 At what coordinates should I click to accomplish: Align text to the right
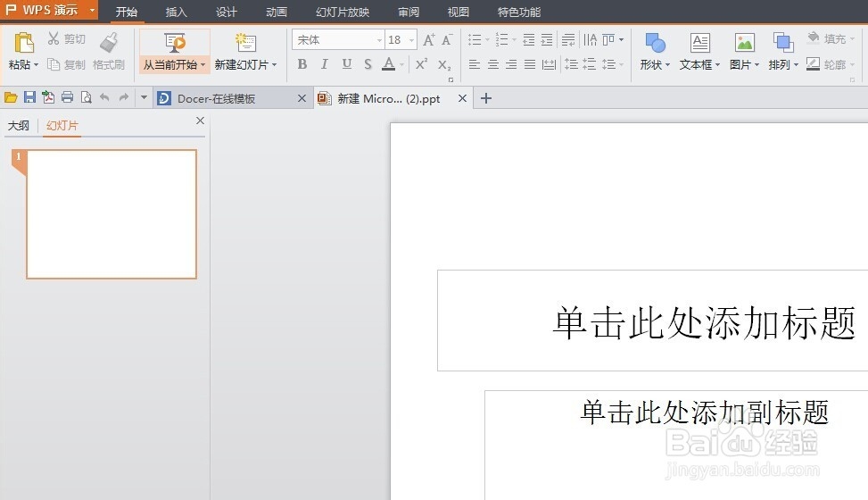[x=511, y=64]
